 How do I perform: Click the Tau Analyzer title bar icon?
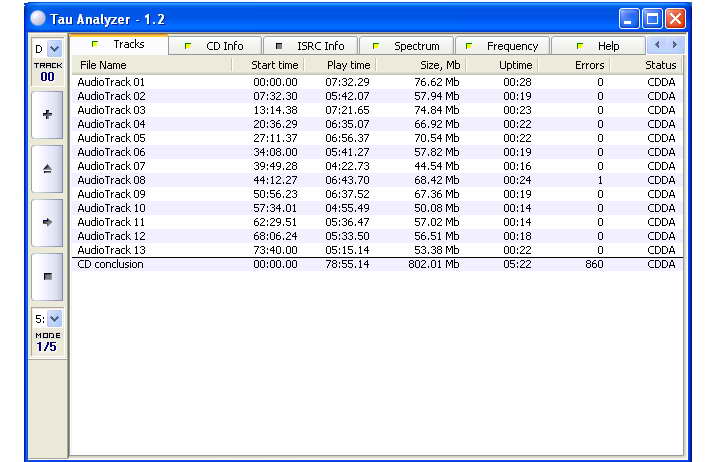(x=38, y=18)
